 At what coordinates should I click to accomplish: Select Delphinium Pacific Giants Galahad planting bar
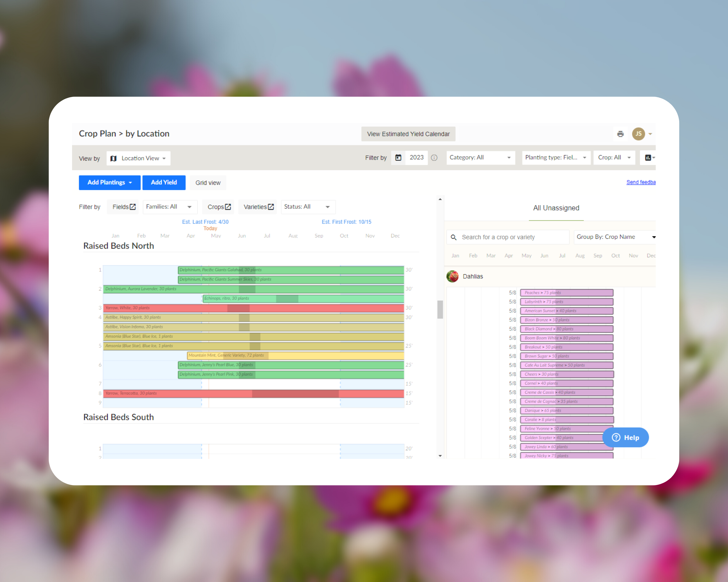pos(291,270)
